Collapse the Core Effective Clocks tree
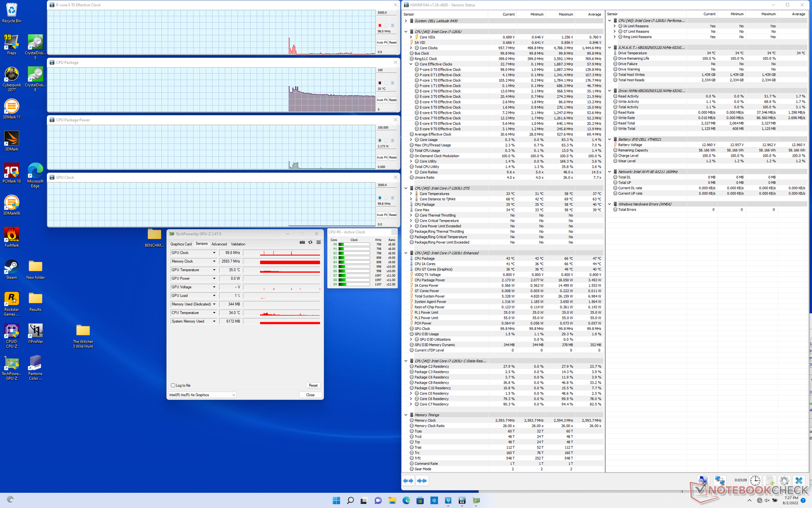 [x=411, y=64]
